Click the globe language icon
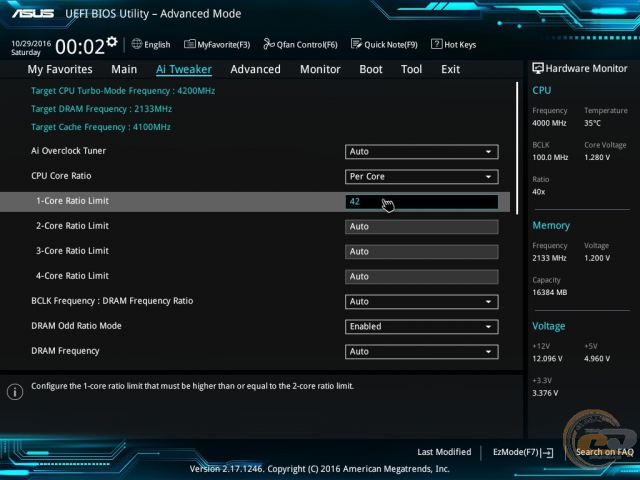Image resolution: width=640 pixels, height=480 pixels. [137, 44]
